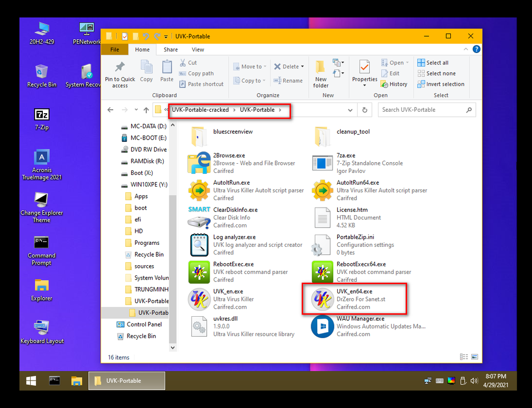Image resolution: width=532 pixels, height=408 pixels.
Task: Select 2Browse.exe file
Action: [x=242, y=163]
